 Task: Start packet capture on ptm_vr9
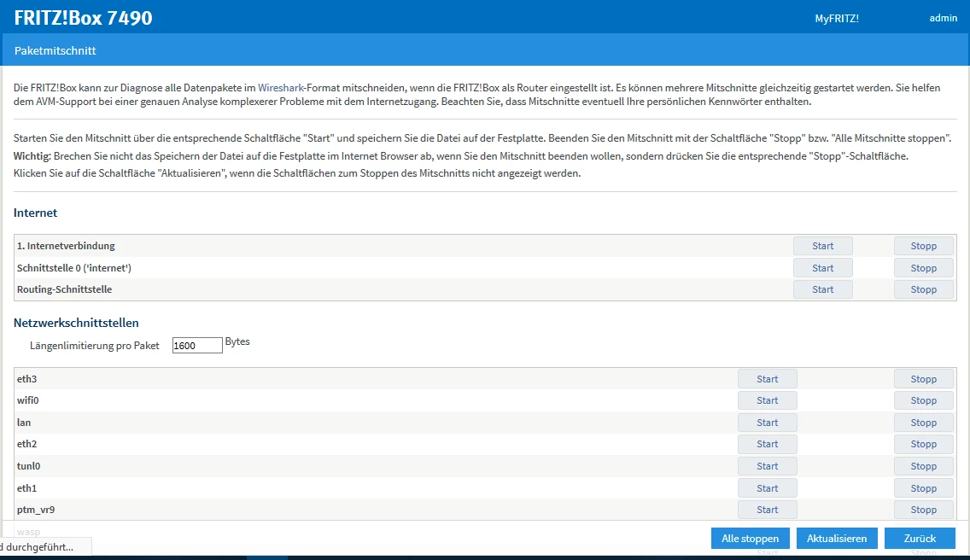tap(767, 510)
